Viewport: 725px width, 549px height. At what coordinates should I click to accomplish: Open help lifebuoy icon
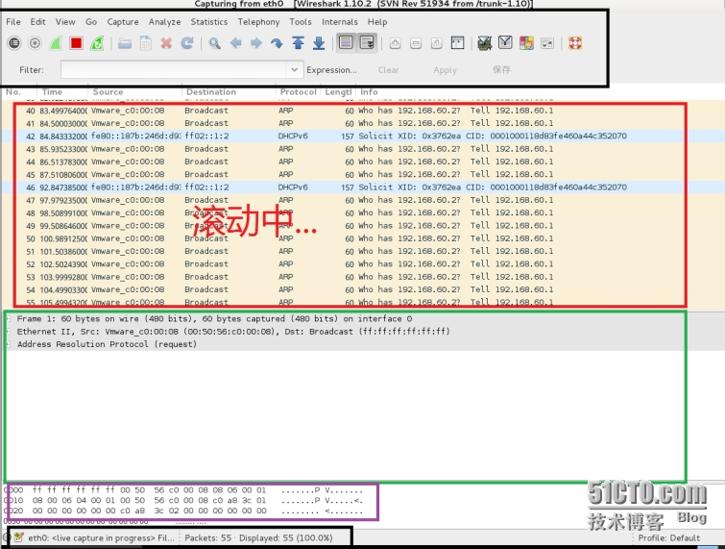point(575,43)
